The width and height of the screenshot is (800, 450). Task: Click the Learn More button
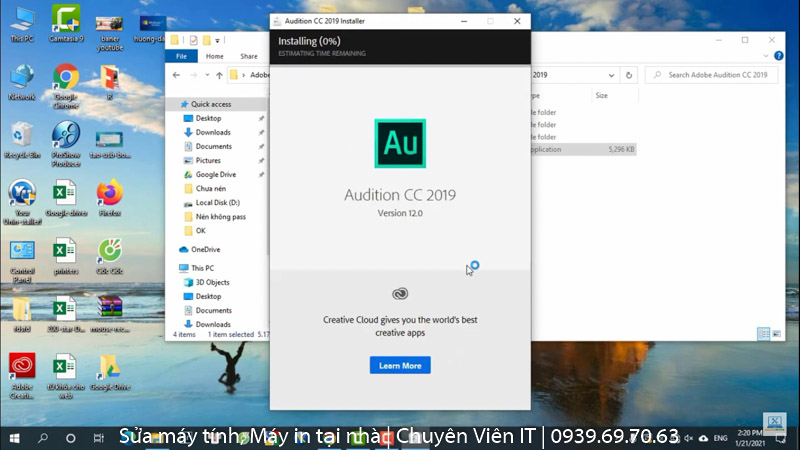[400, 365]
